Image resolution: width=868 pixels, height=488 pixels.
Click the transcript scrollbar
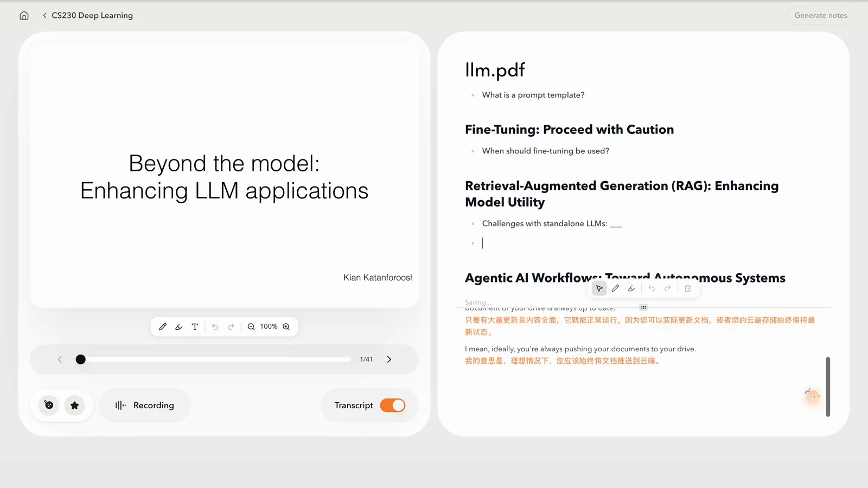tap(828, 387)
